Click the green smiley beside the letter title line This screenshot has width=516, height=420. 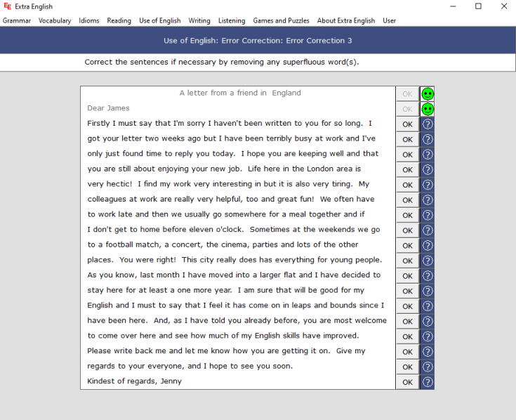tap(427, 93)
